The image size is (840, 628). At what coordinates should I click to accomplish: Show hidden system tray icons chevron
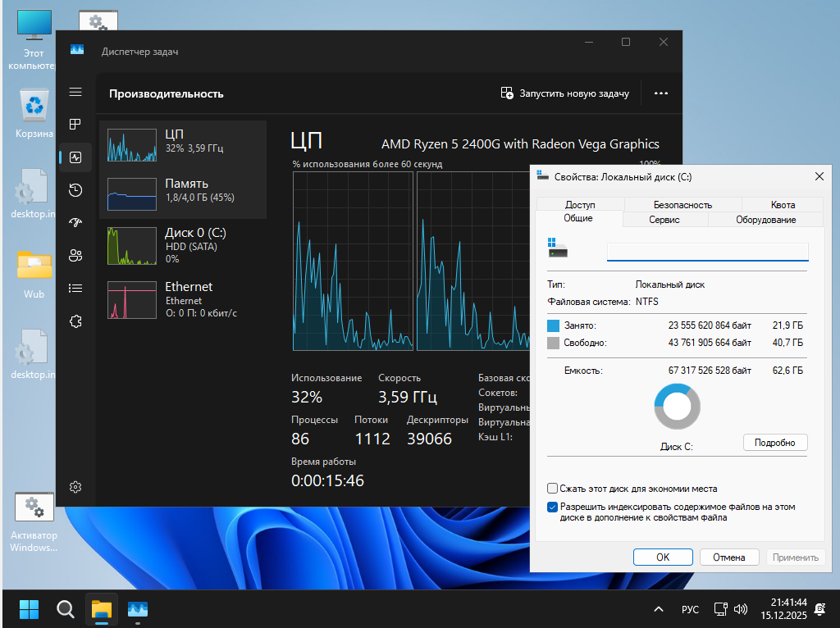[x=659, y=609]
